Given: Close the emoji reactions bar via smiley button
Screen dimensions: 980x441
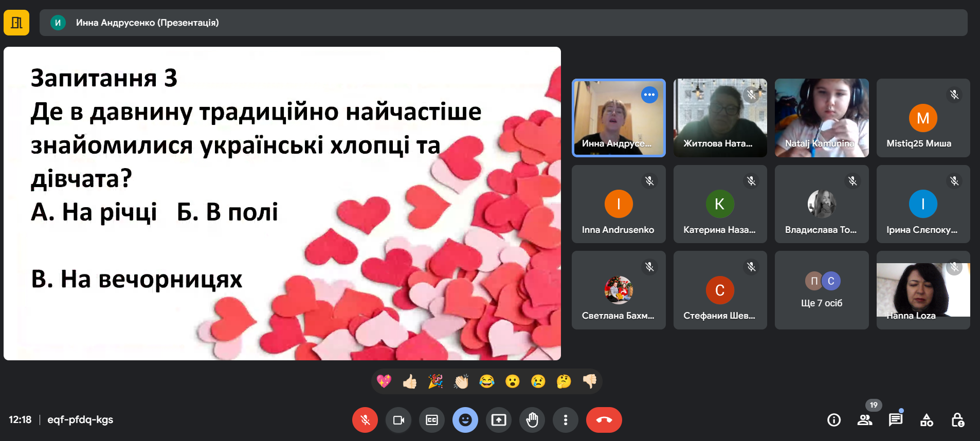Looking at the screenshot, I should coord(465,420).
